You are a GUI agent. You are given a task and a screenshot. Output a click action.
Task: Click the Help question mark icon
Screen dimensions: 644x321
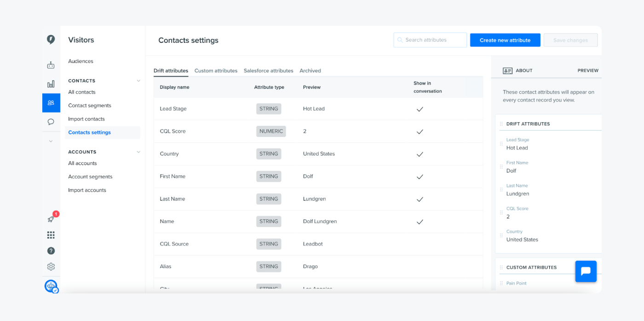pos(51,251)
